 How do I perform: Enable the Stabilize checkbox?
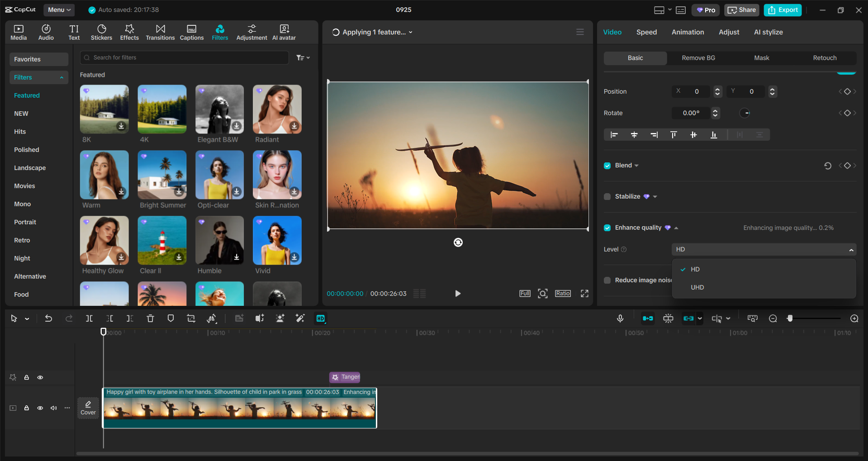coord(607,196)
